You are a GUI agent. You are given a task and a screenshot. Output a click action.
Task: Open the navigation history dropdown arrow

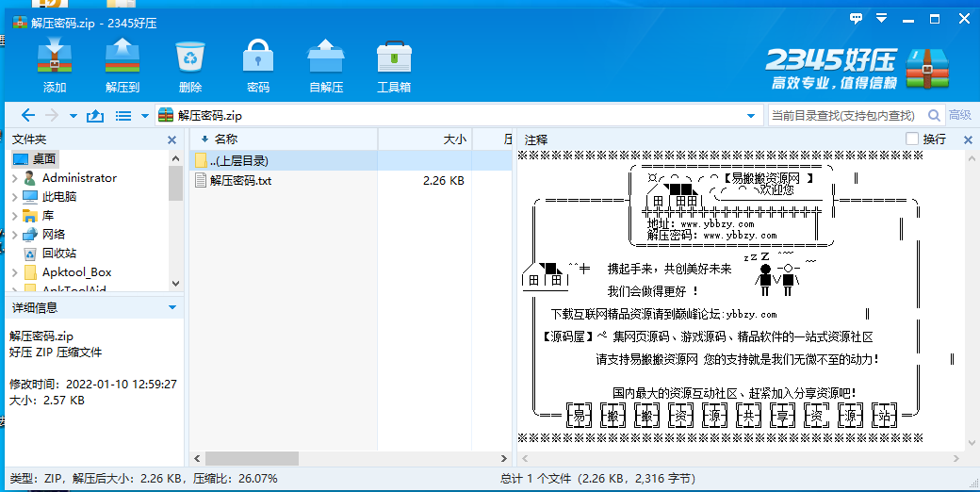[73, 116]
